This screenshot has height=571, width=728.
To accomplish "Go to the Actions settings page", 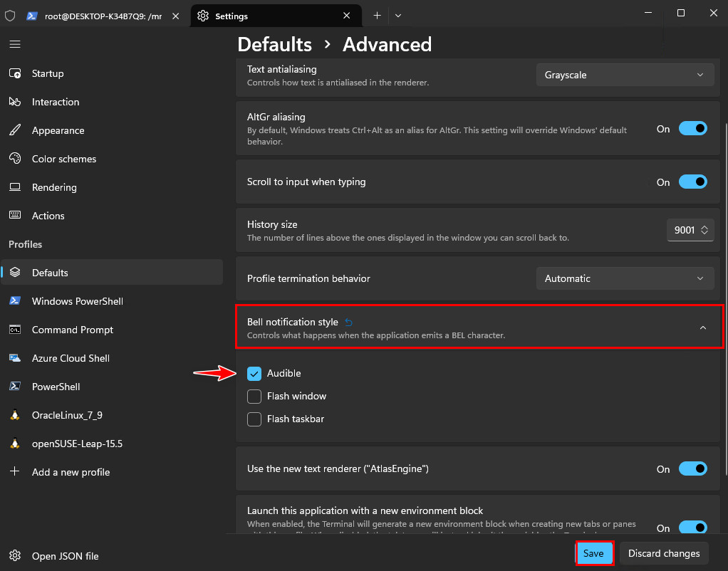I will 112,216.
